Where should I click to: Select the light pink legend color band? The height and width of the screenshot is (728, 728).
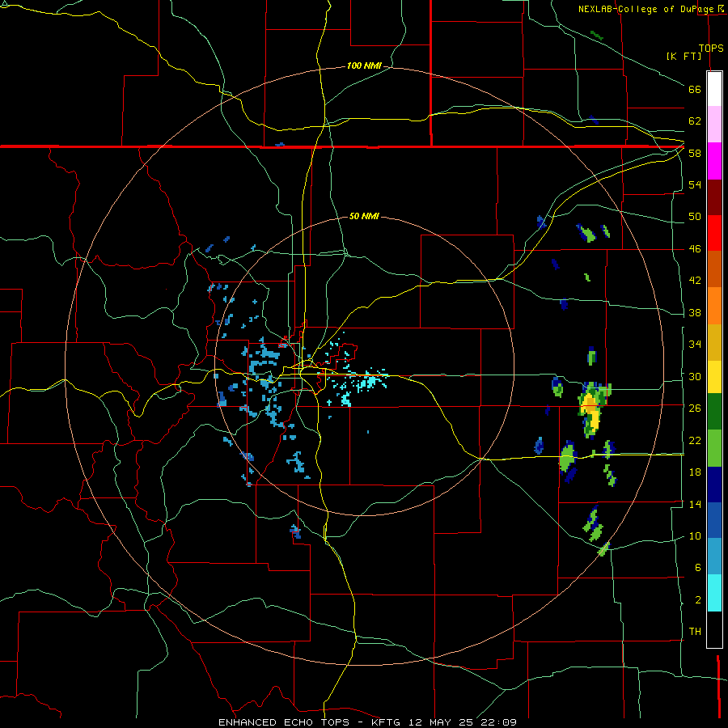(714, 125)
